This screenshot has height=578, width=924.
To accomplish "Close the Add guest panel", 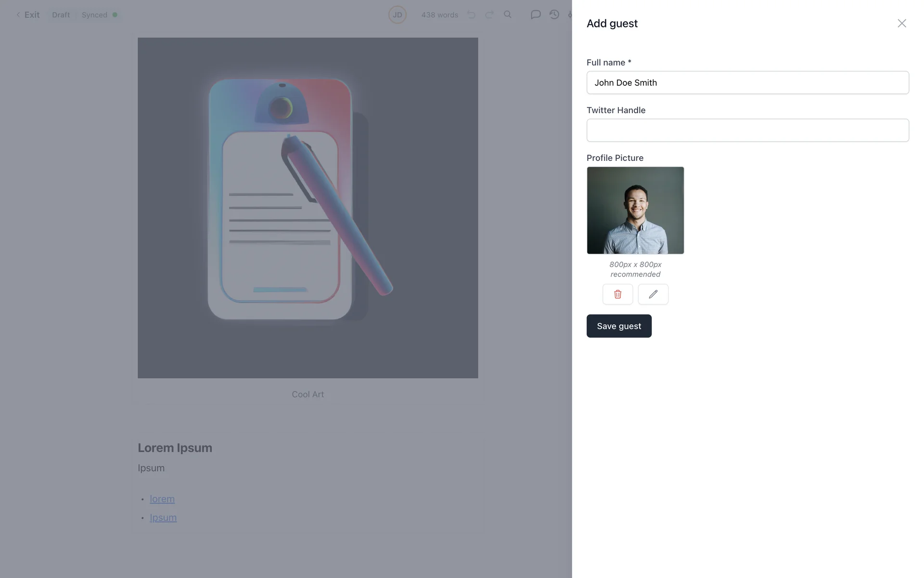I will tap(902, 23).
